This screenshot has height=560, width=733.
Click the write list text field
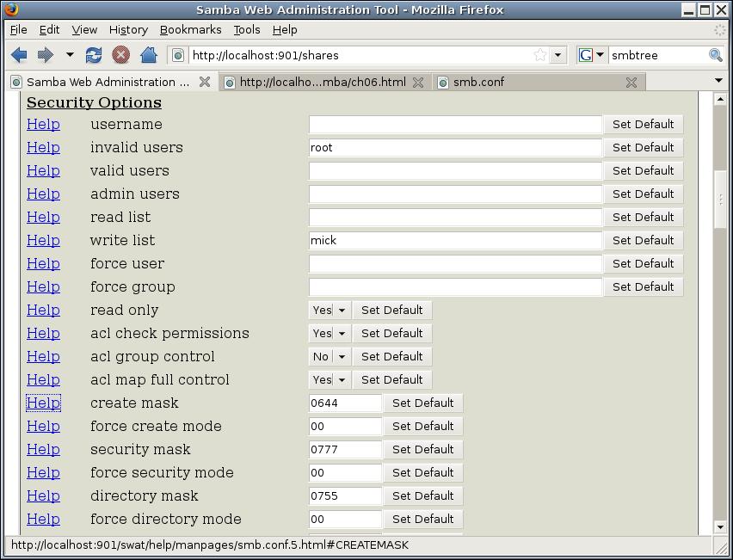[455, 241]
